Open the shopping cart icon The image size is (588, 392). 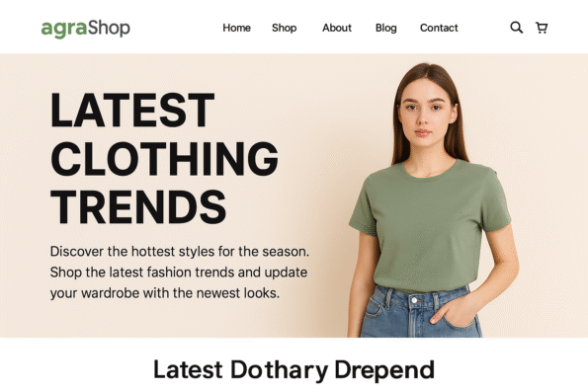tap(542, 28)
